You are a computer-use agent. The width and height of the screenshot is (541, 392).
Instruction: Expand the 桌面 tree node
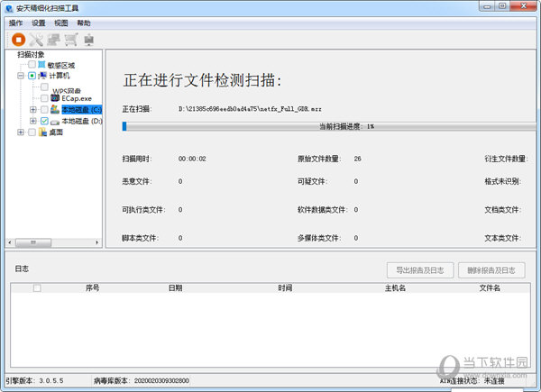pyautogui.click(x=21, y=132)
